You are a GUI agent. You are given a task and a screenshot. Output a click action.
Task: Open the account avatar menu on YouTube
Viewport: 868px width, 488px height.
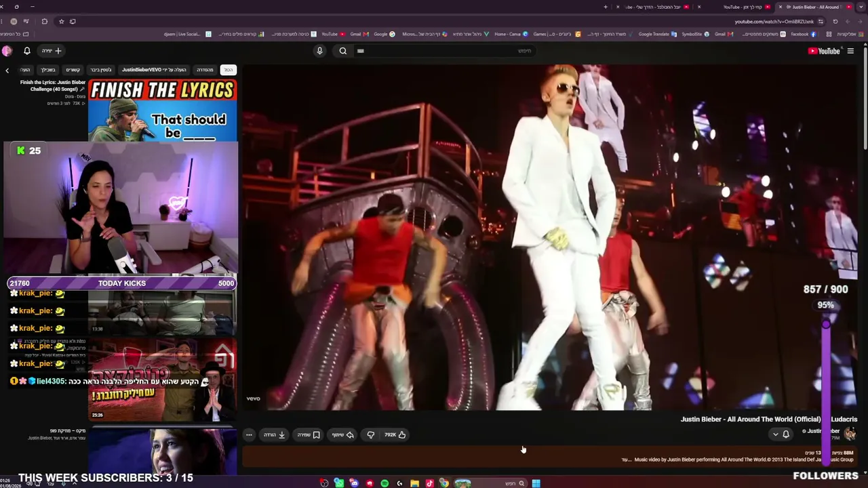(x=7, y=51)
